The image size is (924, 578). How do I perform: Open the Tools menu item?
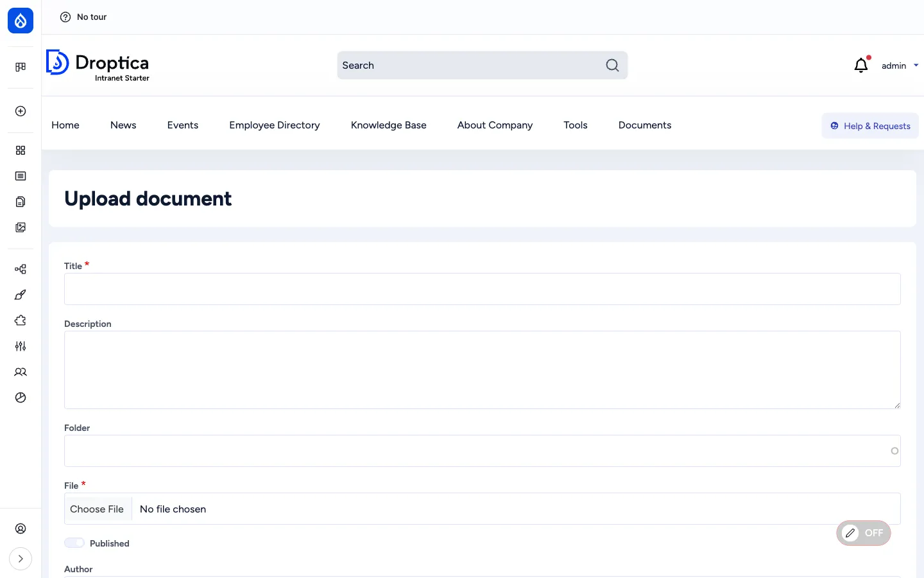576,125
